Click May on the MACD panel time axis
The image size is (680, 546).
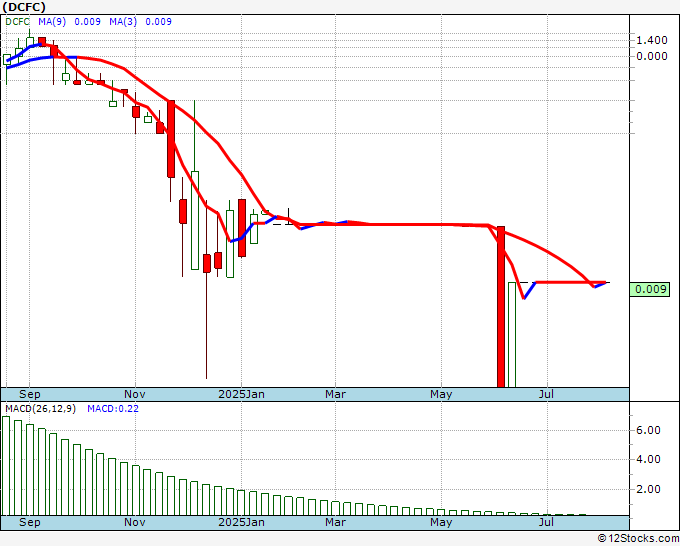(441, 522)
